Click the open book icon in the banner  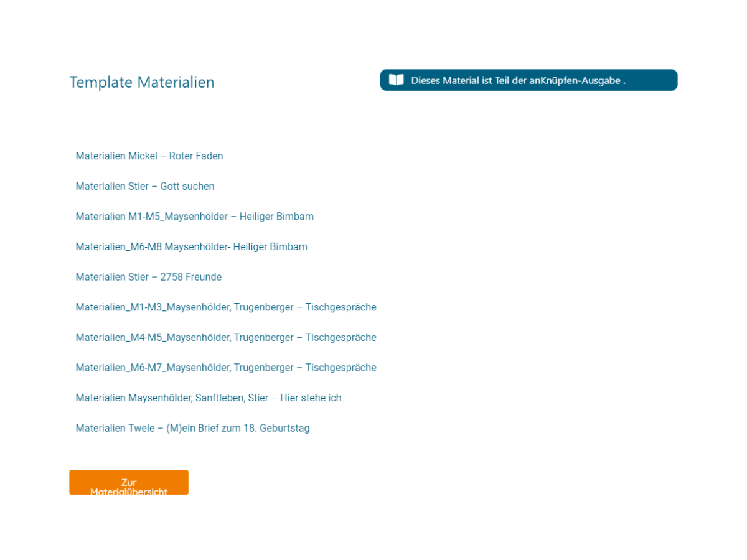tap(397, 80)
